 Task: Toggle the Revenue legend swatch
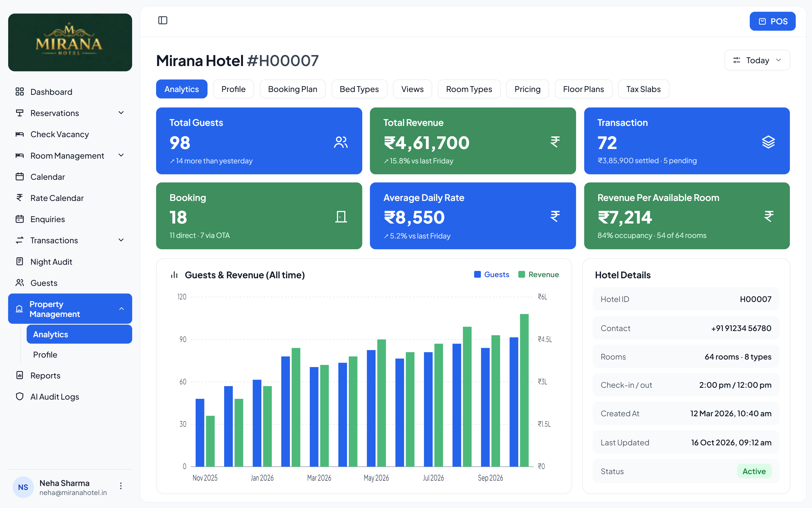[x=521, y=275]
